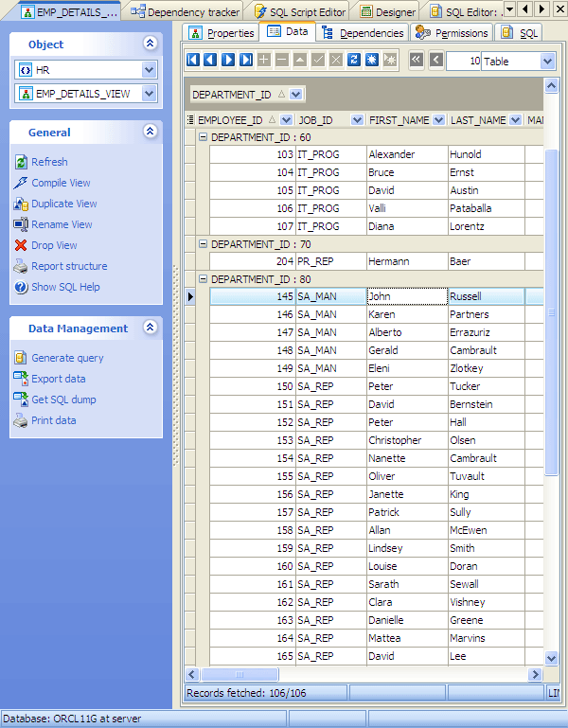Click the Print data printer icon

point(22,420)
